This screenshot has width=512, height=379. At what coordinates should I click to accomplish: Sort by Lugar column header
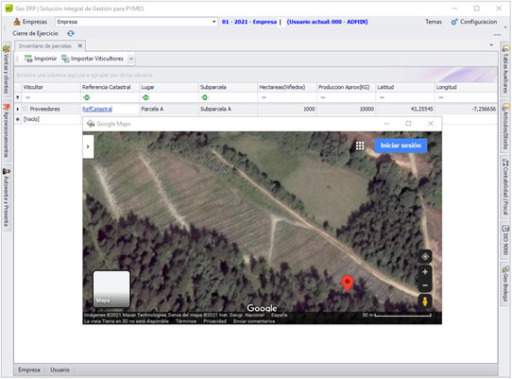click(x=169, y=87)
